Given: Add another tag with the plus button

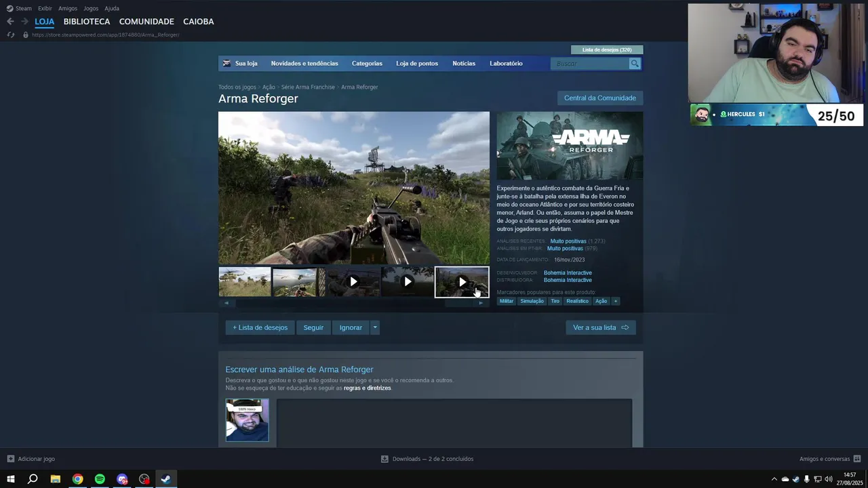Looking at the screenshot, I should point(616,301).
